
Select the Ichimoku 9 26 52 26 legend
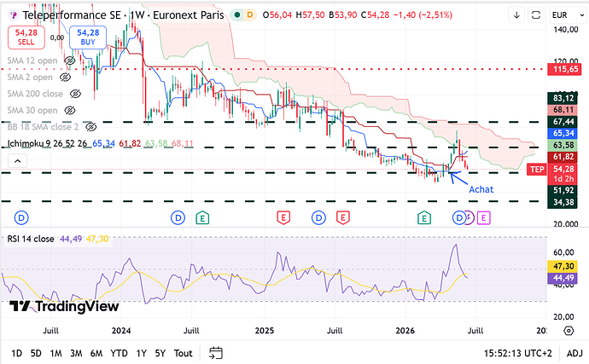point(47,143)
